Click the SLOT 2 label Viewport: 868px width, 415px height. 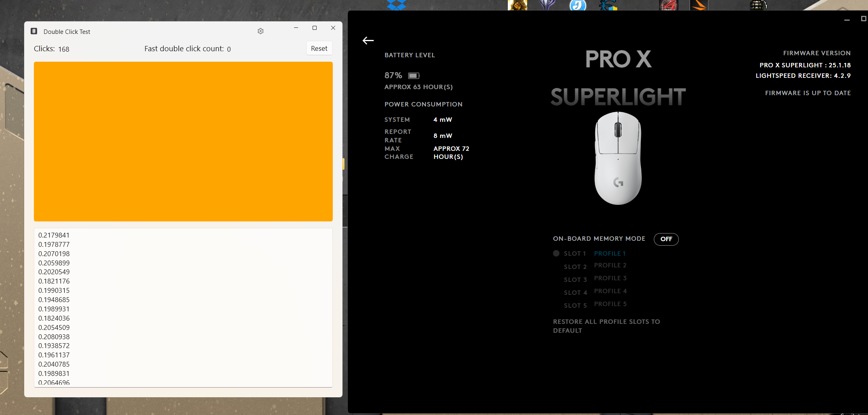575,267
